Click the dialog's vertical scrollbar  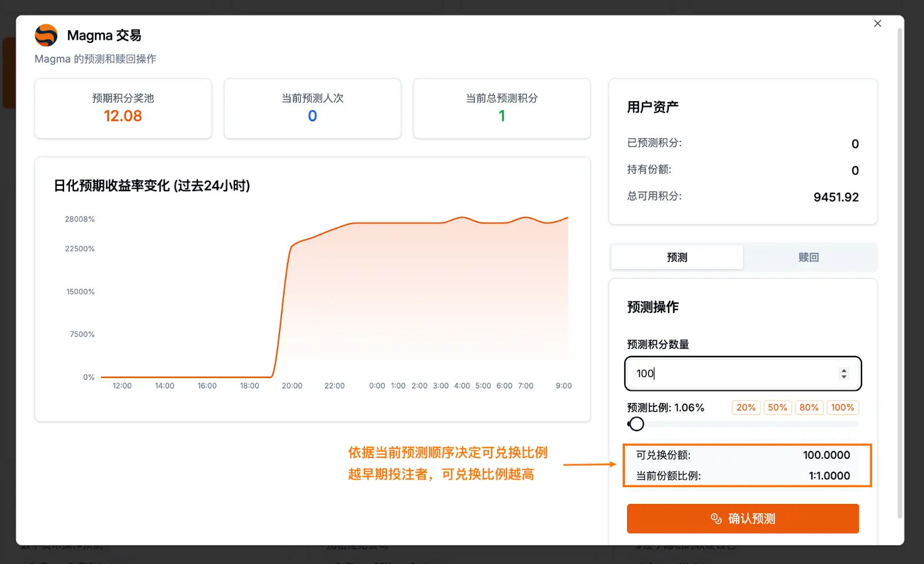899,271
